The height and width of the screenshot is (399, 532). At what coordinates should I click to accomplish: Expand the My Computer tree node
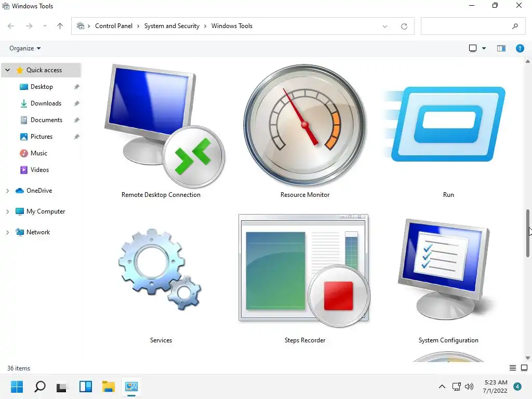(7, 211)
